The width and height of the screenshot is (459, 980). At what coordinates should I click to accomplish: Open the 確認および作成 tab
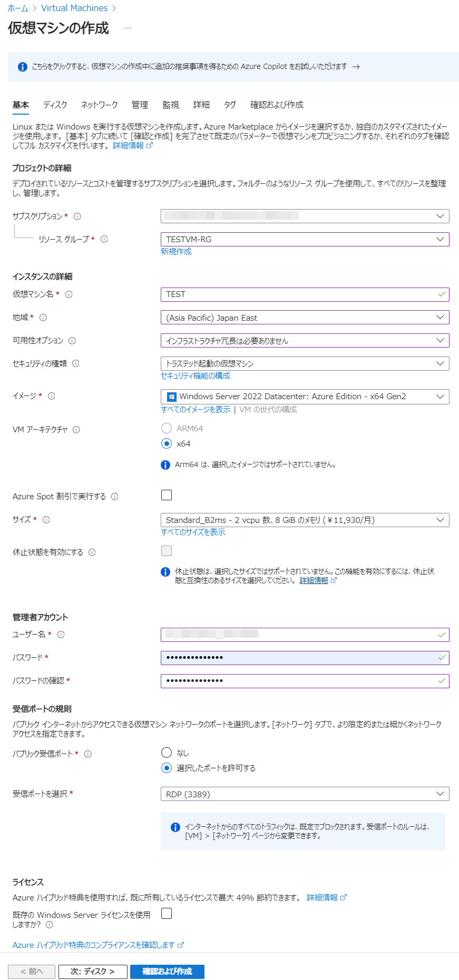(x=277, y=105)
